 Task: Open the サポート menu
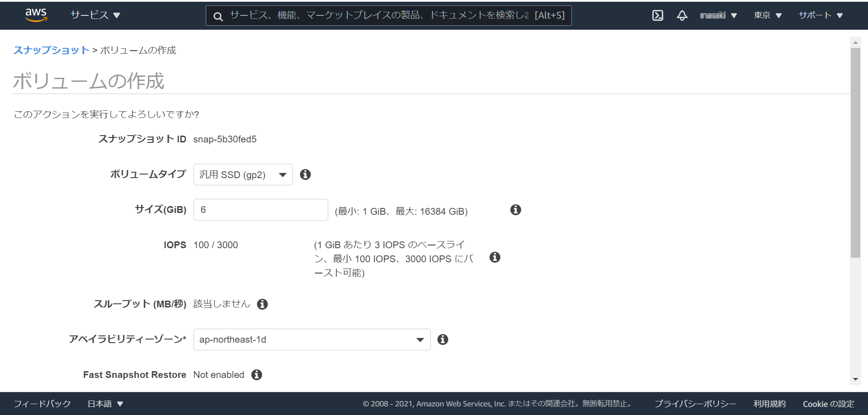(x=821, y=15)
